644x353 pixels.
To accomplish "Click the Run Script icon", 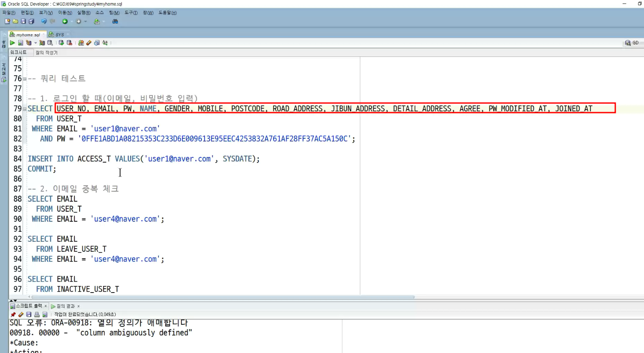I will [x=20, y=43].
